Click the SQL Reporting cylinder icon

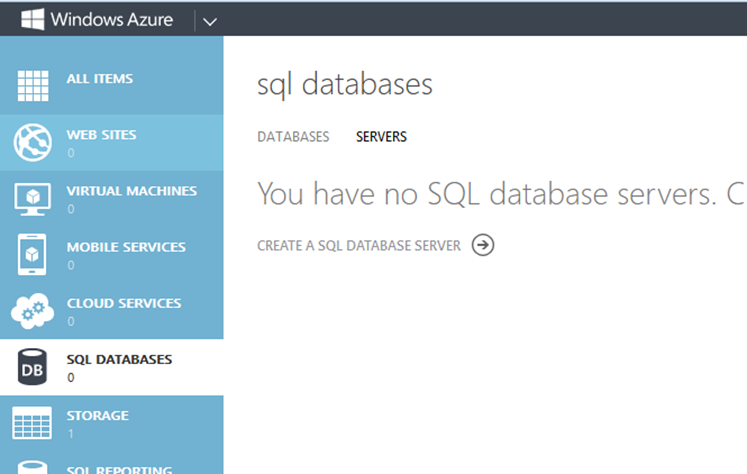(32, 467)
